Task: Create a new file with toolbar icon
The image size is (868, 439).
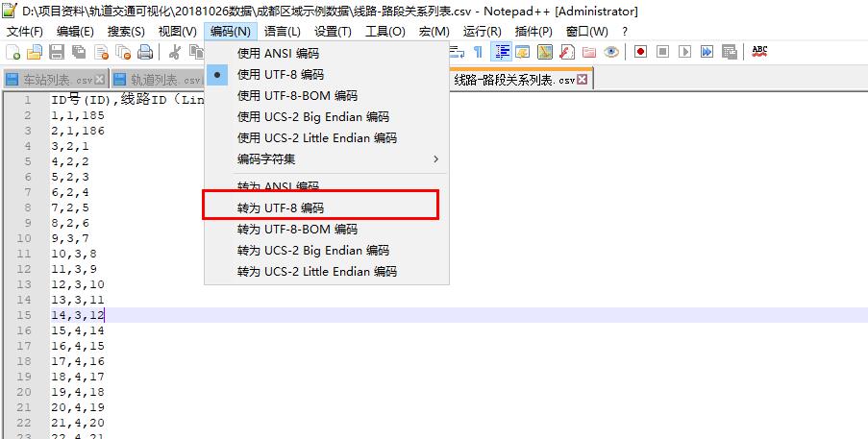Action: (12, 52)
